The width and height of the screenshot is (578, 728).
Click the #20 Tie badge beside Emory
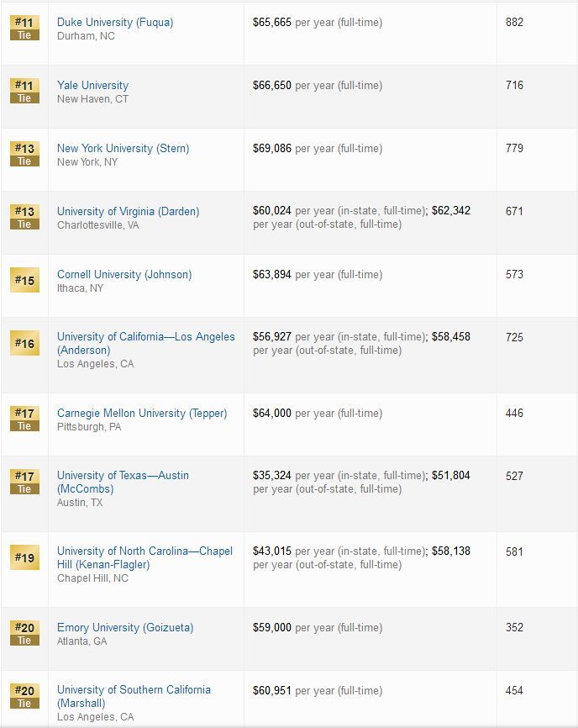24,633
